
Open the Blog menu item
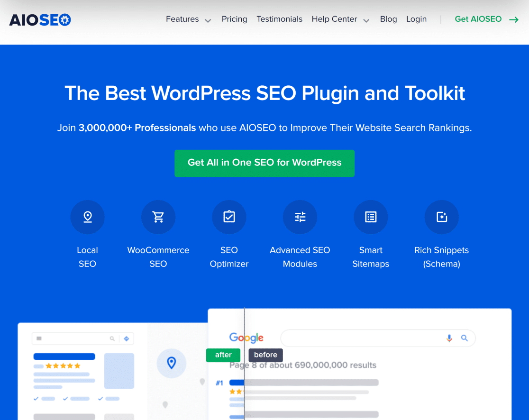click(x=388, y=19)
